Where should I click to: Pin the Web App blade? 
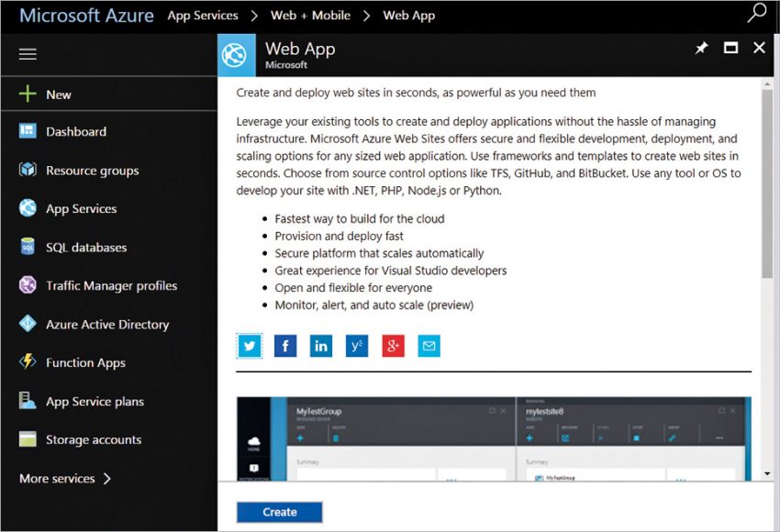[x=701, y=48]
